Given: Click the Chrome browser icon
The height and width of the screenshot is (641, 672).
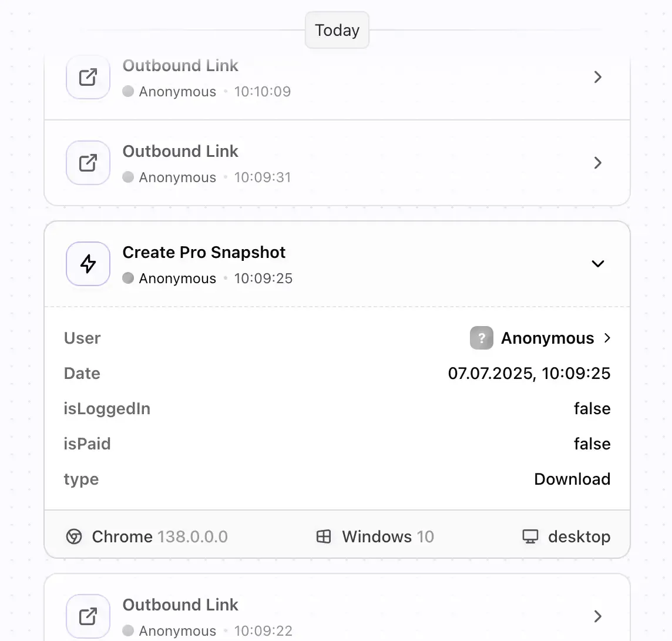Looking at the screenshot, I should (74, 536).
